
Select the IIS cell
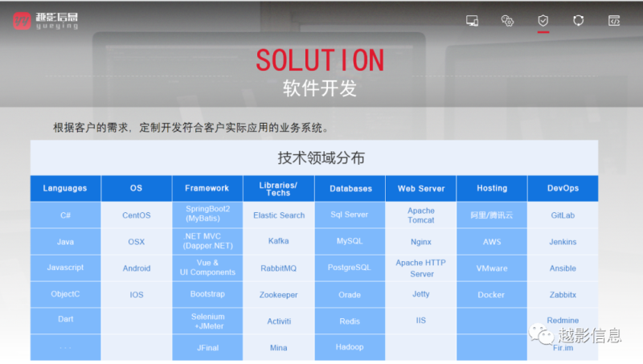click(x=420, y=320)
